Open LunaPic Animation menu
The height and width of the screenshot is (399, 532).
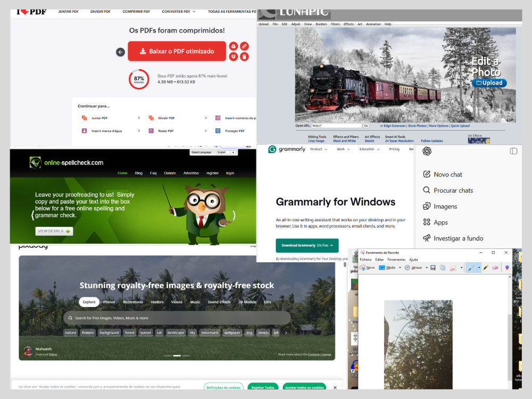(373, 24)
